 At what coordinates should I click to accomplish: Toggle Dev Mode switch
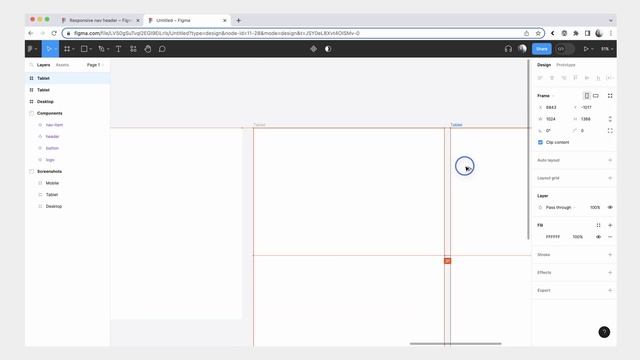tap(564, 49)
